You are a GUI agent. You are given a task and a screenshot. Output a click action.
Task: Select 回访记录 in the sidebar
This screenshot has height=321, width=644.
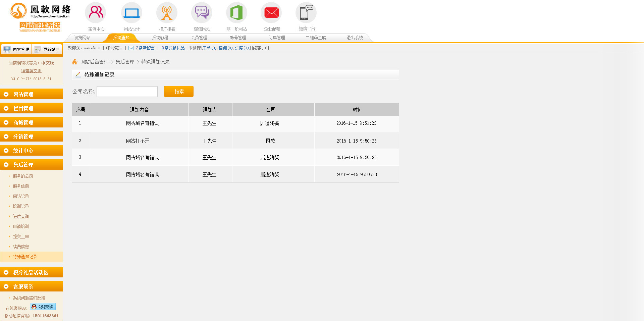pyautogui.click(x=21, y=196)
